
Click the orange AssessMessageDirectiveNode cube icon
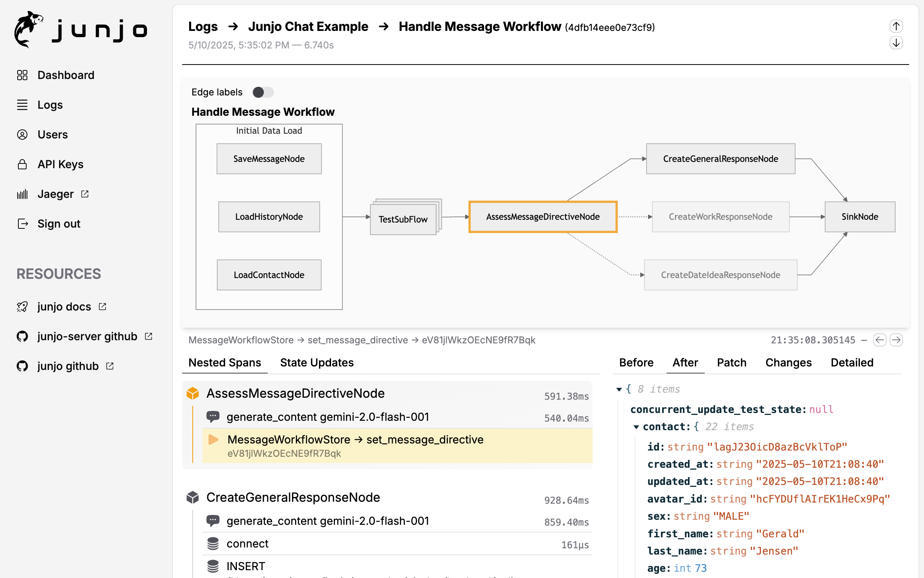click(x=193, y=393)
